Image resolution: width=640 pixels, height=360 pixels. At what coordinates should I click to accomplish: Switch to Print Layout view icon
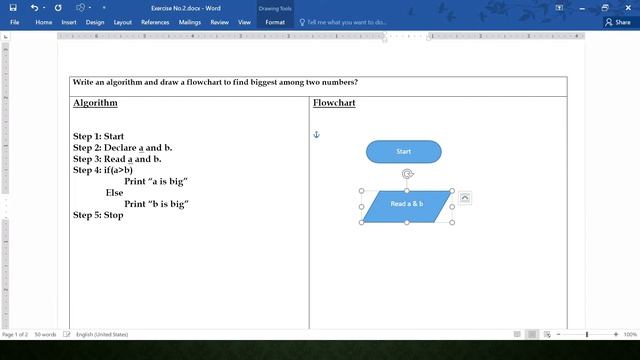532,334
